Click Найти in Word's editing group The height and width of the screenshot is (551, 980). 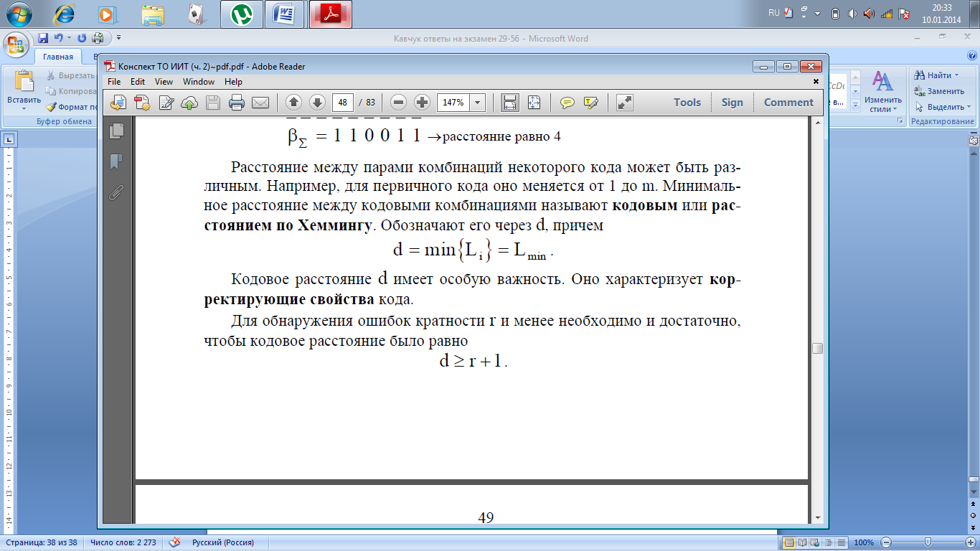pyautogui.click(x=934, y=75)
